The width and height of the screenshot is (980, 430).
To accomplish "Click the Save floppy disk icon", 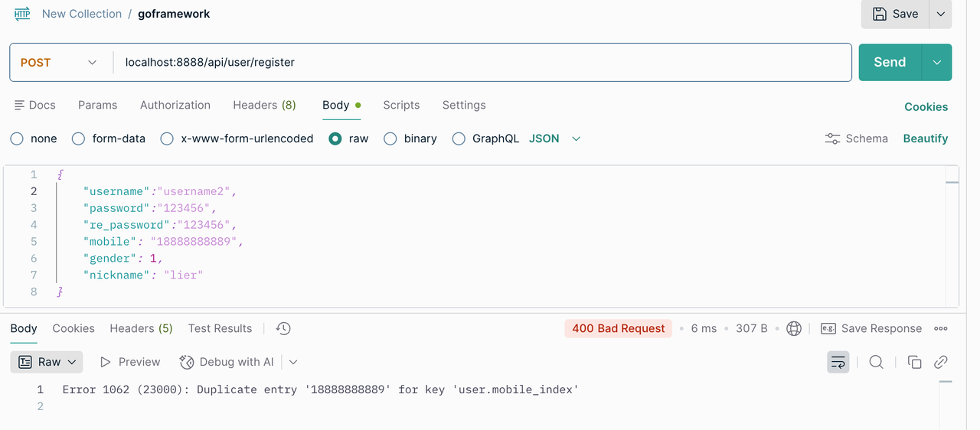I will (x=880, y=14).
